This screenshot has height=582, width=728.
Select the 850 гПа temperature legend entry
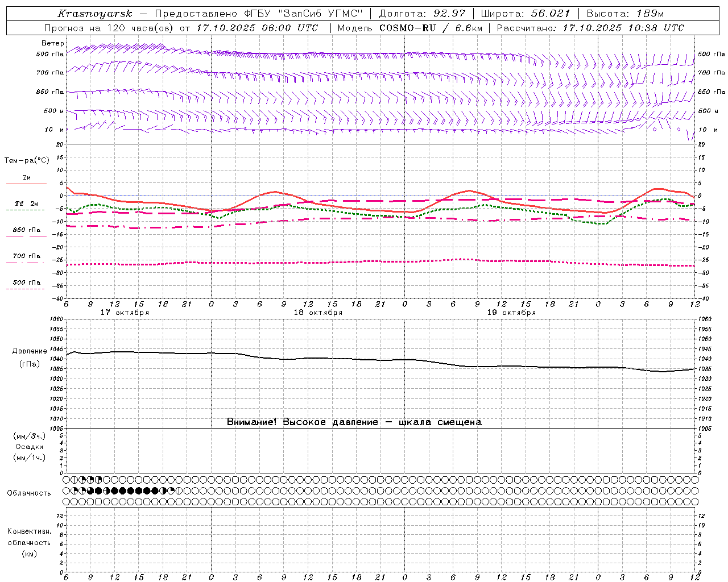[x=27, y=230]
